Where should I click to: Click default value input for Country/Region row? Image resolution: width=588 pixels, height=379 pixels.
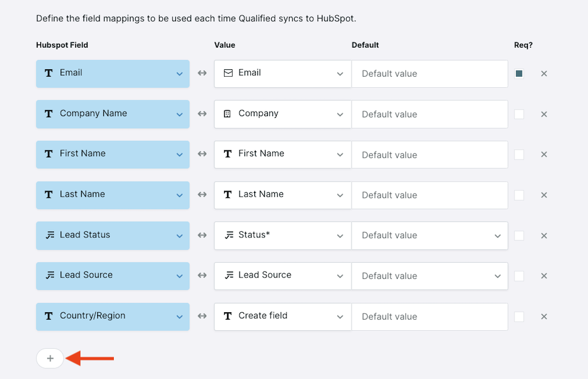(x=430, y=317)
